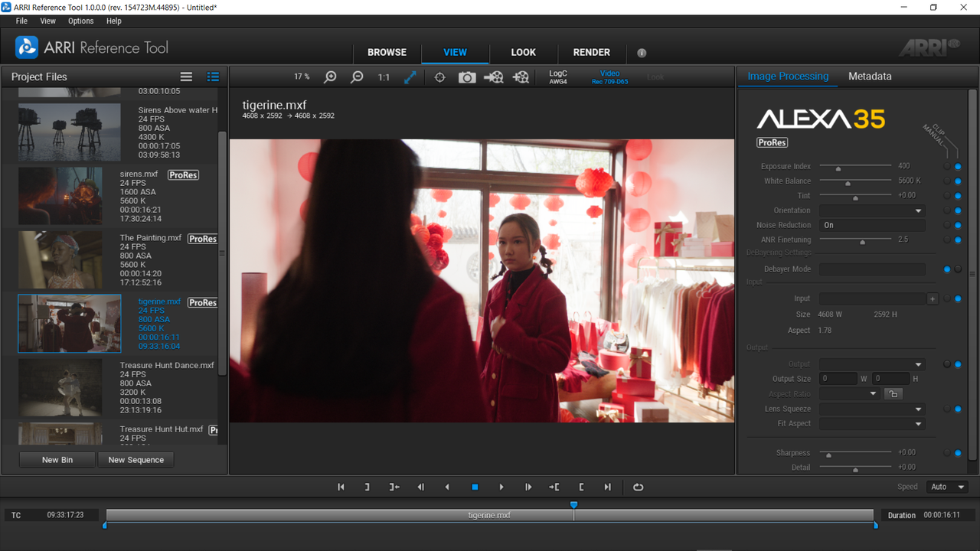Open the Metadata tab

pyautogui.click(x=870, y=77)
